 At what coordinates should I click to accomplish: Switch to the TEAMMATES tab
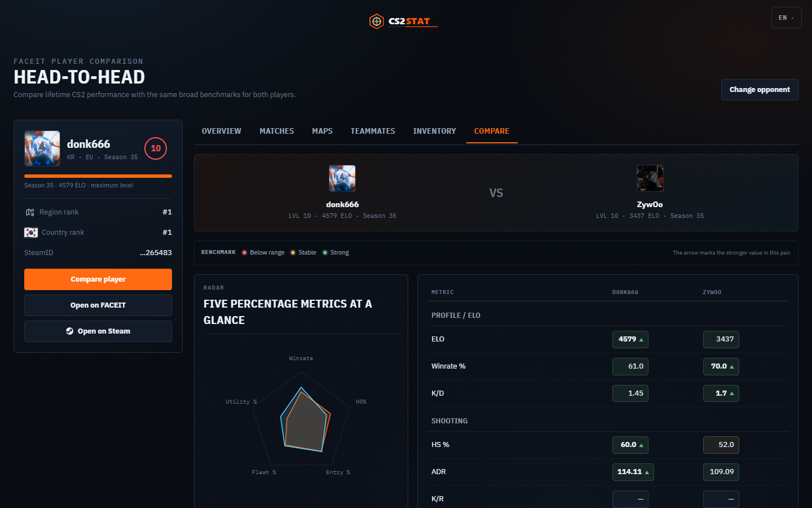[373, 131]
